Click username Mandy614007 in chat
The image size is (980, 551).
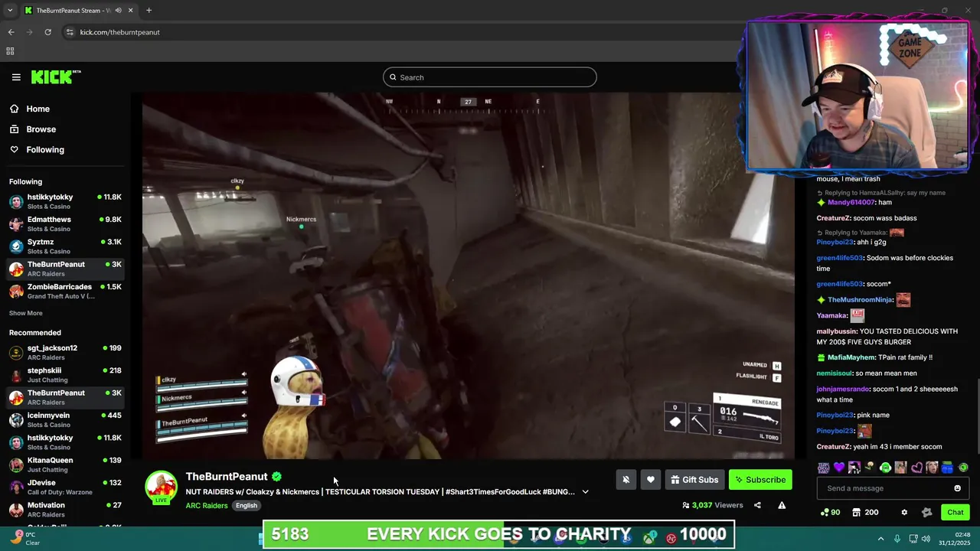pyautogui.click(x=851, y=203)
